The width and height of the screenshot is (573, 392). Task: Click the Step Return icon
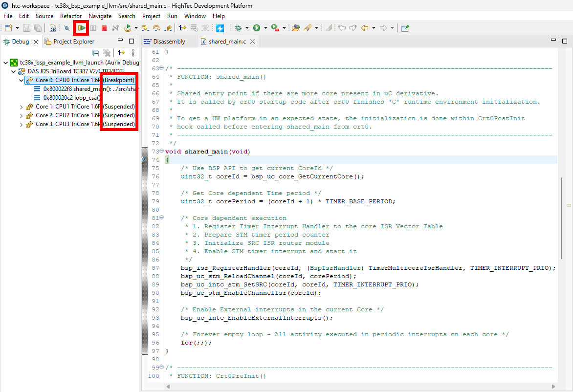click(x=168, y=28)
